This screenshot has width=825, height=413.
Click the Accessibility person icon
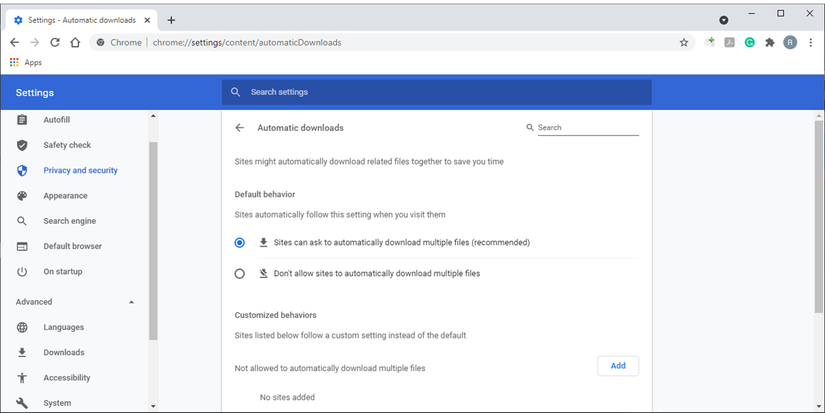(22, 378)
